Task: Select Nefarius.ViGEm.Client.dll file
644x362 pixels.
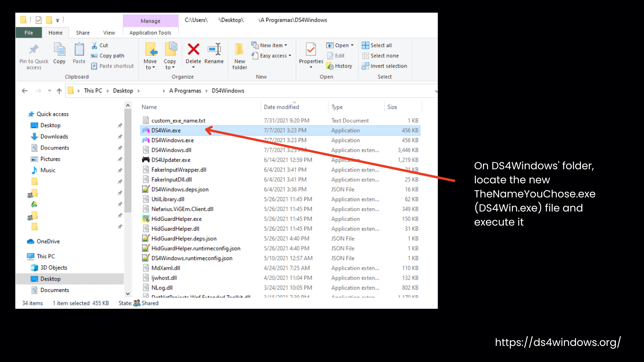Action: click(x=182, y=209)
